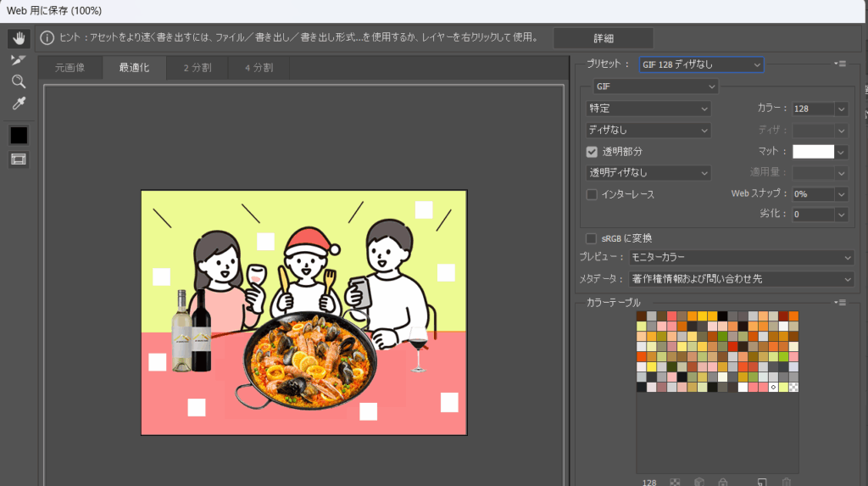868x486 pixels.
Task: Switch to the 元画像 tab
Action: [x=70, y=68]
